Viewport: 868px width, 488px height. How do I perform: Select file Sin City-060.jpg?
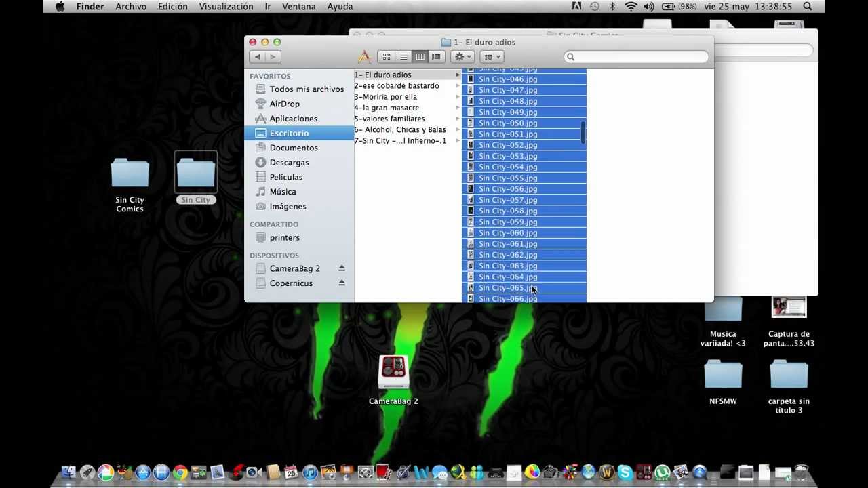click(x=524, y=233)
